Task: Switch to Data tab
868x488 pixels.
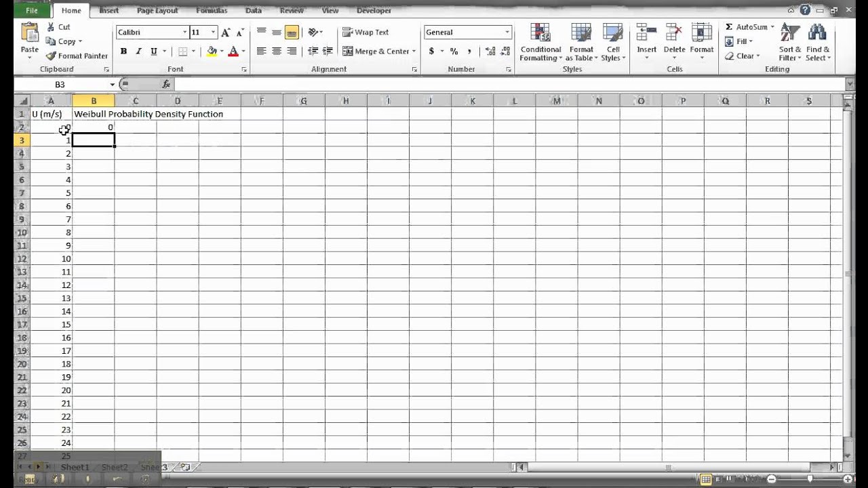Action: tap(254, 11)
